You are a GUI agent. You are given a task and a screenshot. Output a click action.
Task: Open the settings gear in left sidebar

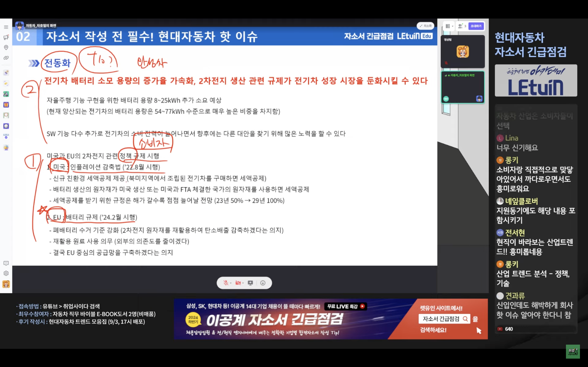(x=6, y=273)
